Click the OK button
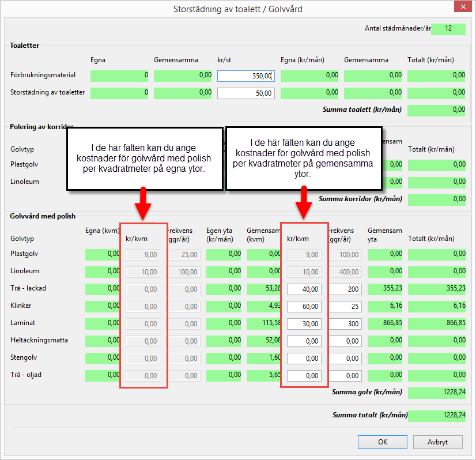 382,442
